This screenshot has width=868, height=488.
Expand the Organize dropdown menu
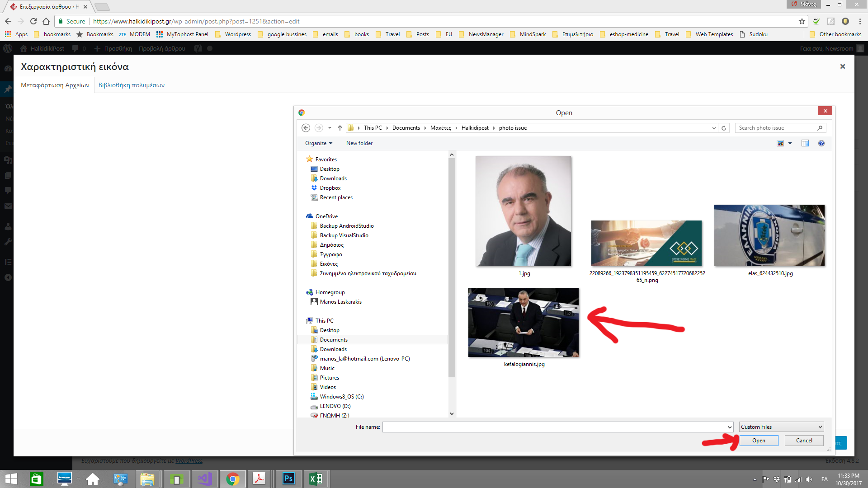click(x=318, y=143)
